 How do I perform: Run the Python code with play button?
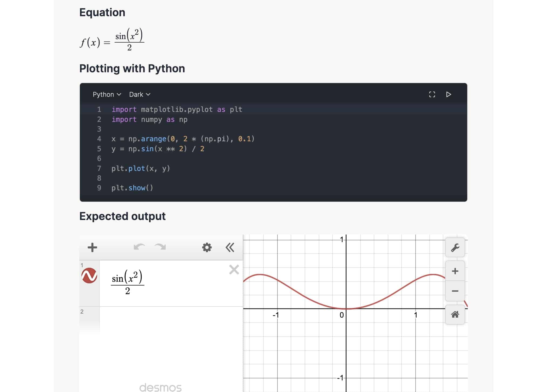[x=448, y=94]
